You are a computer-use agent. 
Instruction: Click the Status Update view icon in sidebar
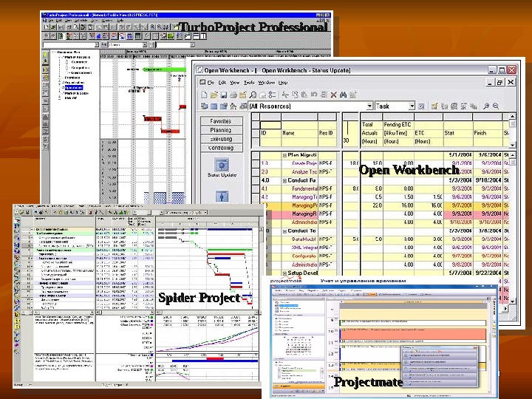coord(222,166)
